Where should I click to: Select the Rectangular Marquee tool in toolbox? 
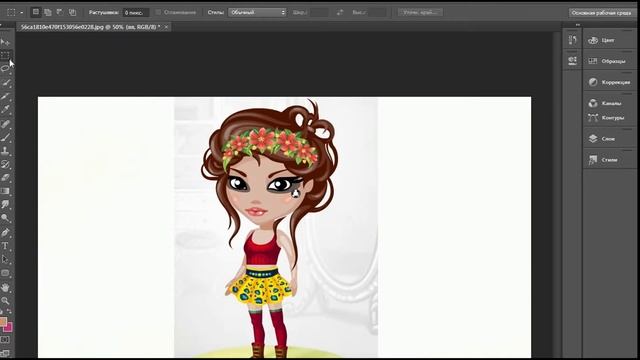pyautogui.click(x=5, y=55)
